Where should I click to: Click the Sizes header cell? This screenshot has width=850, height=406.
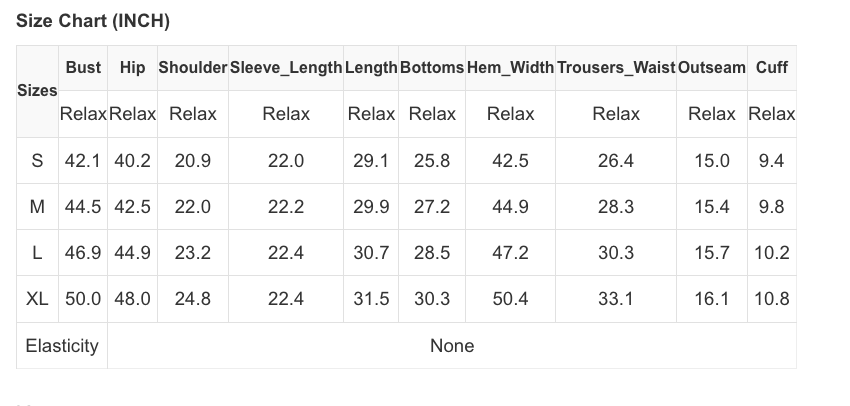[37, 91]
